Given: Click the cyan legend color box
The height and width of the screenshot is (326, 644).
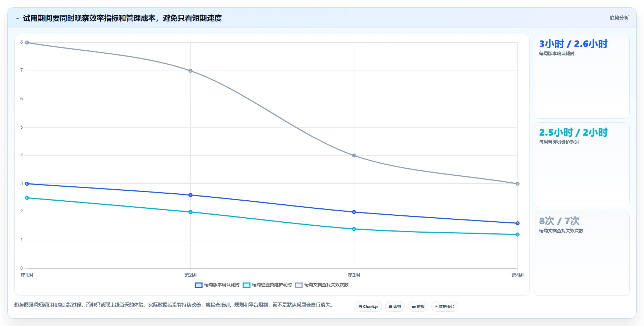Looking at the screenshot, I should [x=247, y=285].
